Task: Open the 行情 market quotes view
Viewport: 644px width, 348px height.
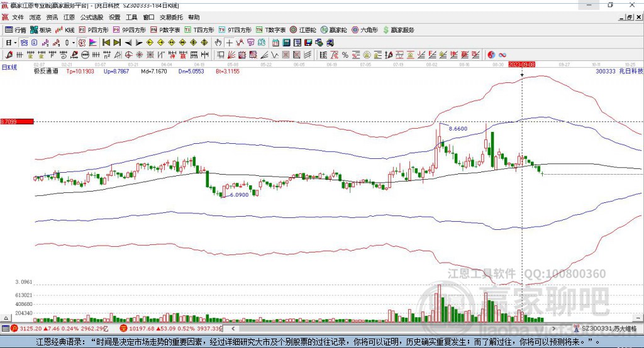Action: 16,30
